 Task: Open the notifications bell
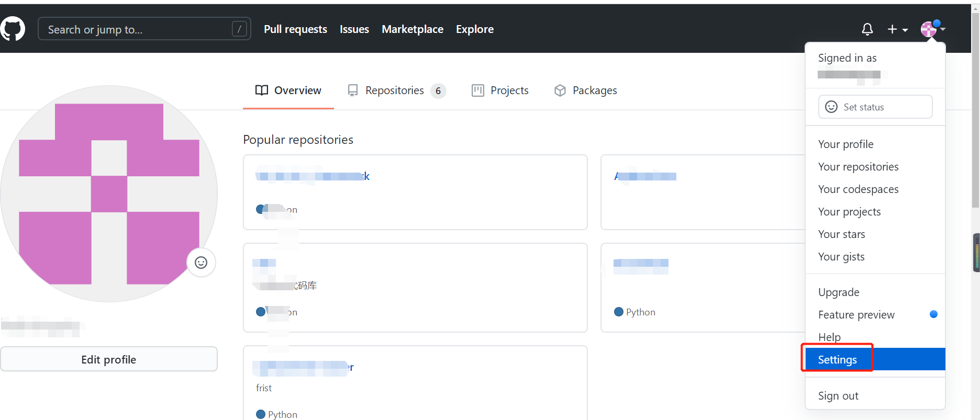867,29
